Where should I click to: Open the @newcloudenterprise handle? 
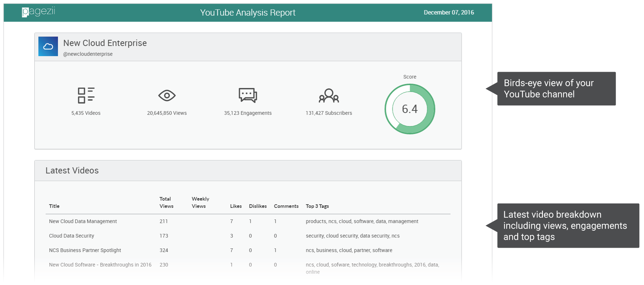click(88, 54)
